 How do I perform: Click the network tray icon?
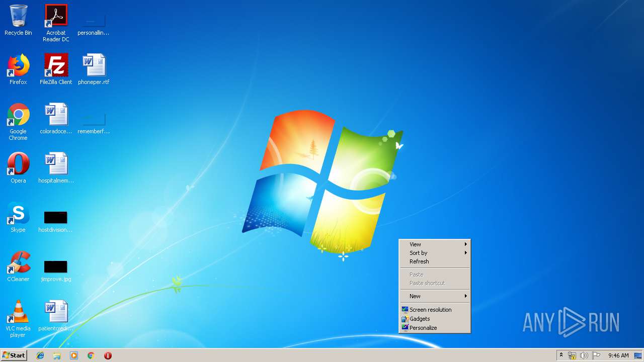coord(572,355)
